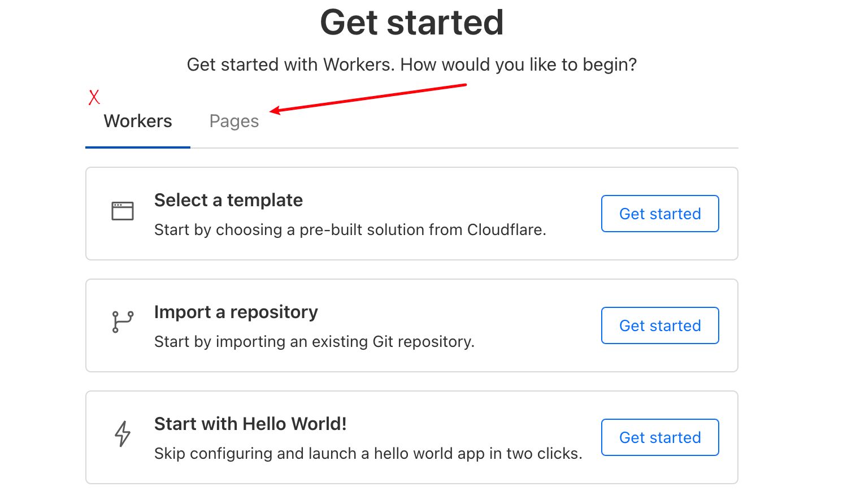Click the "Import a repository" title
The image size is (843, 504).
click(236, 312)
